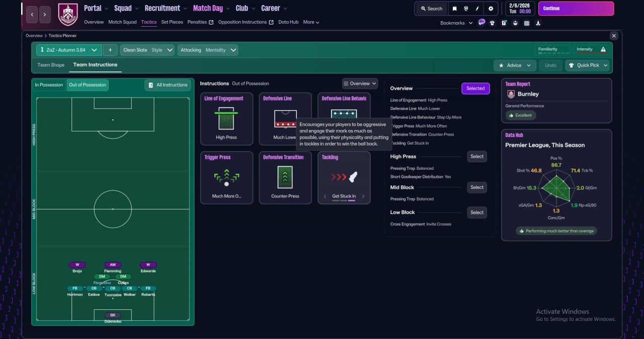
Task: Click the W Broja position badge
Action: [77, 265]
